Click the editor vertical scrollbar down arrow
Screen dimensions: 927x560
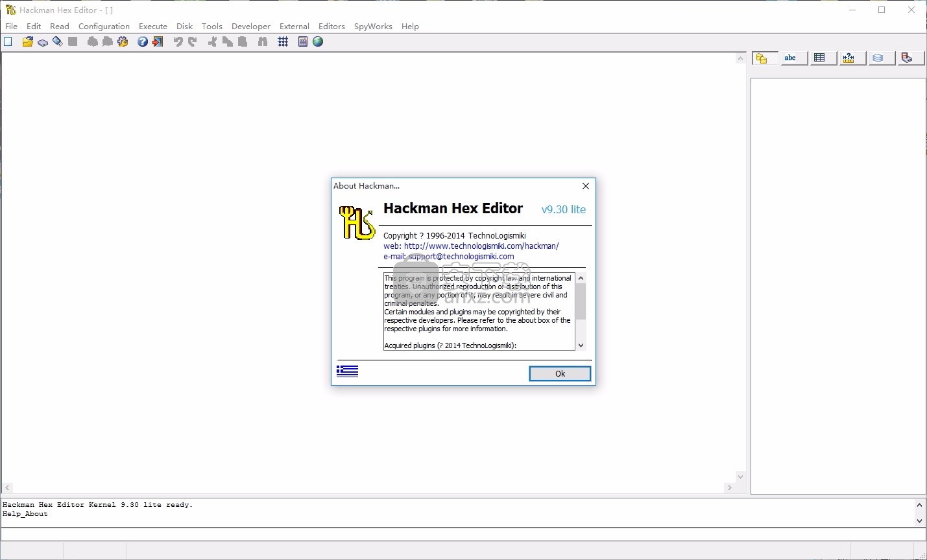coord(740,476)
